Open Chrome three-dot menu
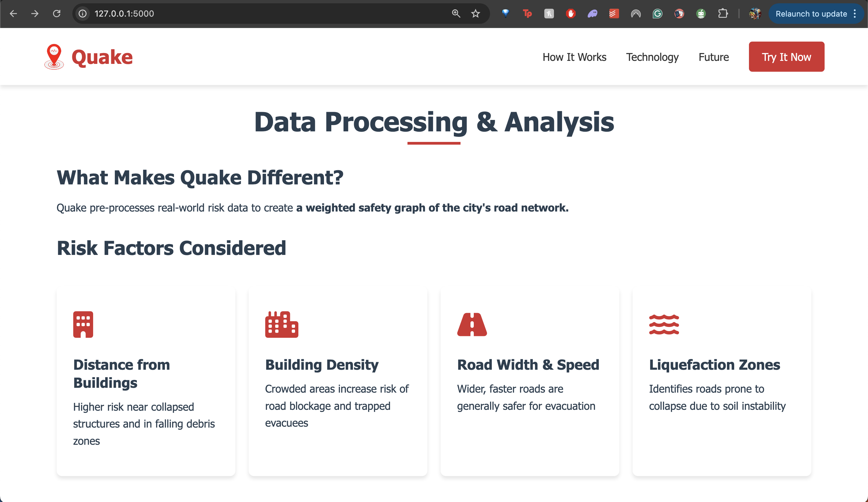This screenshot has height=502, width=868. (x=855, y=14)
